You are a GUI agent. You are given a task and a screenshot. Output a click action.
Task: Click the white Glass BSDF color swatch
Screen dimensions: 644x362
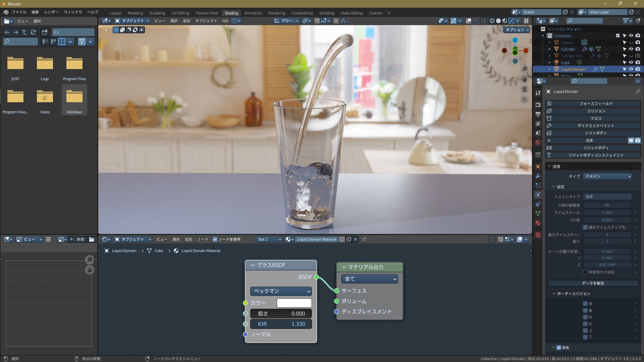[x=294, y=303]
